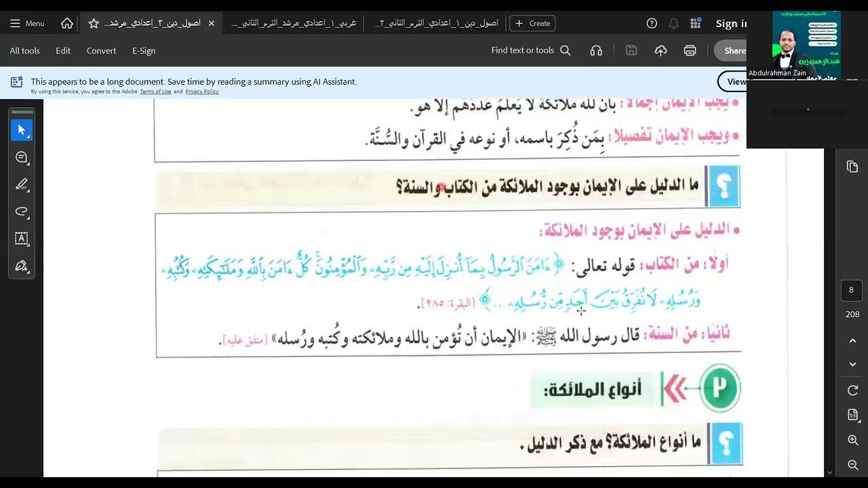Click the total page count 208
868x488 pixels.
click(852, 314)
